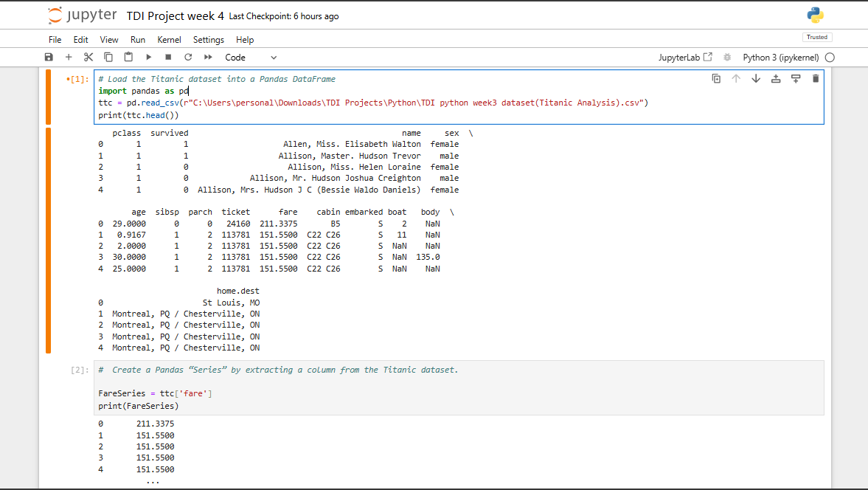The image size is (868, 490).
Task: Delete cell 1 with trash icon
Action: coord(816,79)
